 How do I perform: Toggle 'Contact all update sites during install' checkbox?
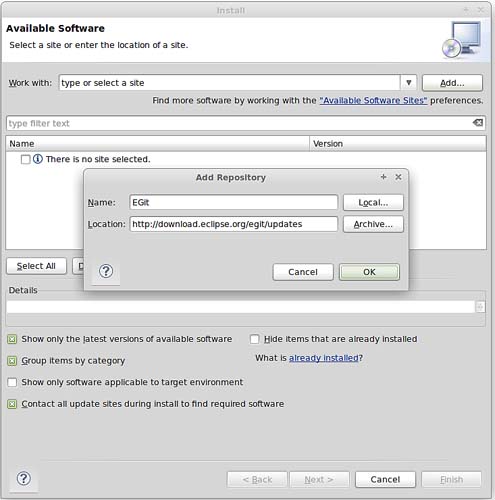tap(12, 404)
